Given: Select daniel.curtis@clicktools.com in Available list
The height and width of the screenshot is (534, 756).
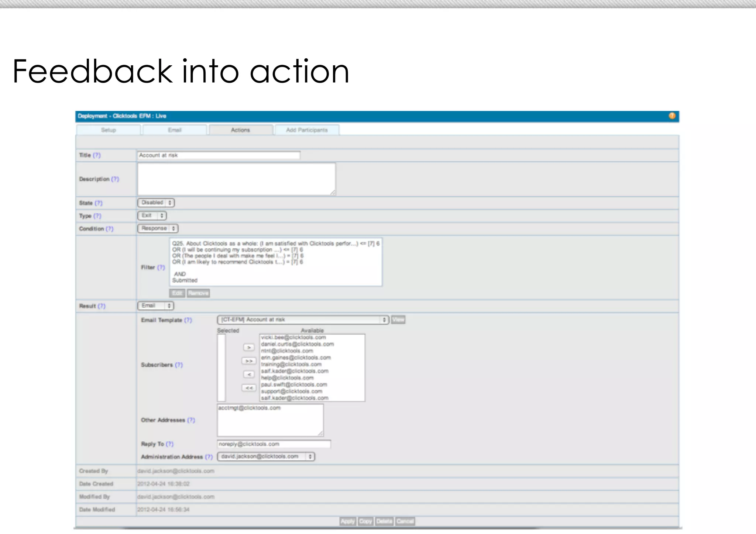Looking at the screenshot, I should tap(298, 344).
